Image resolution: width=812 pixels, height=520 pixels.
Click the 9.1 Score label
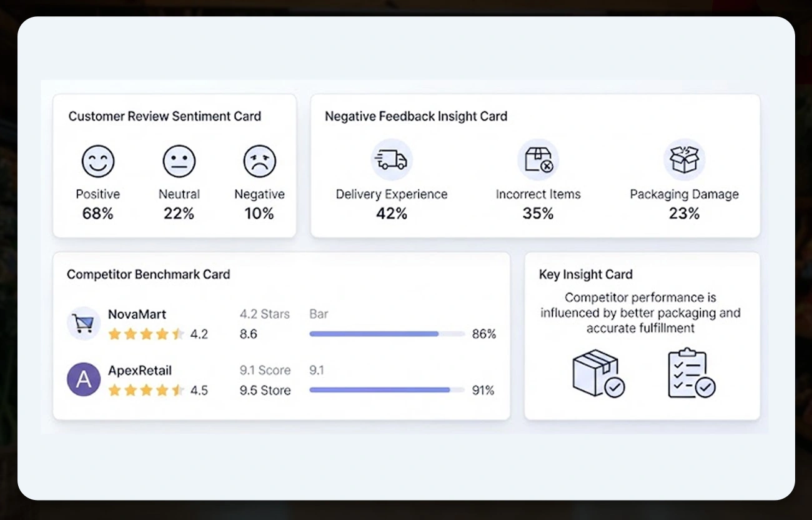point(265,370)
